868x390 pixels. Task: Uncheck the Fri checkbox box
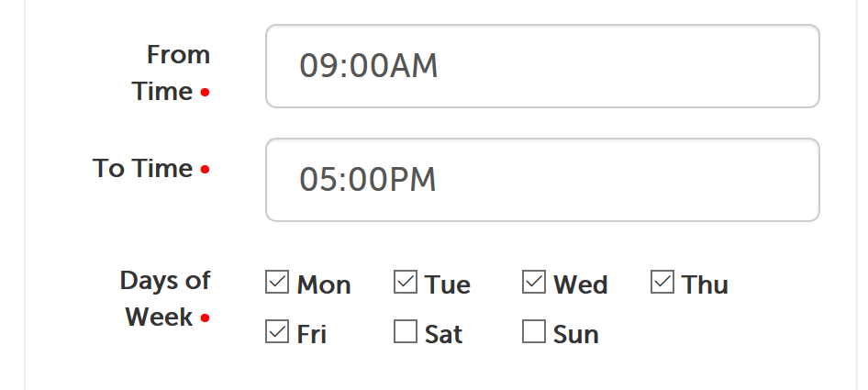(277, 332)
